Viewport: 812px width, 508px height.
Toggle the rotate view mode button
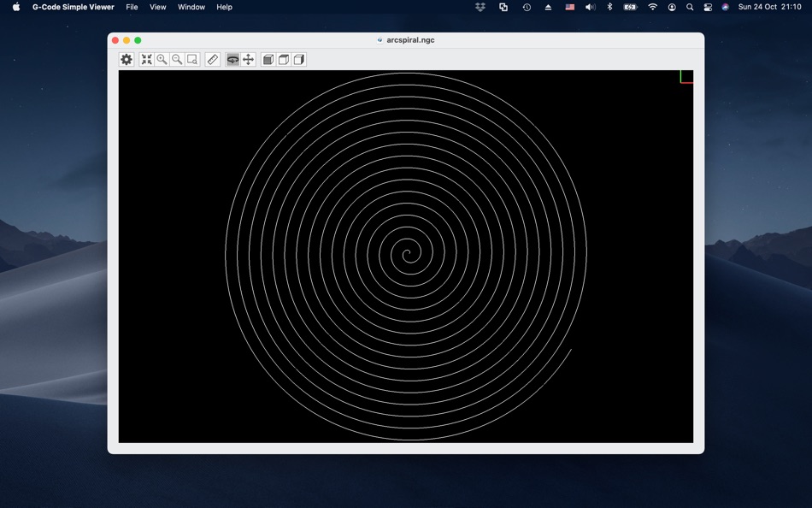[x=232, y=60]
